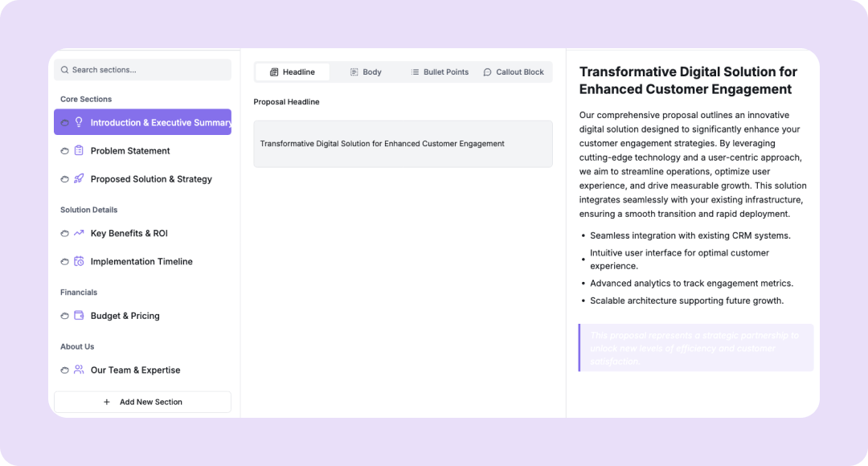Focus the Search sections input field
868x466 pixels.
[149, 70]
